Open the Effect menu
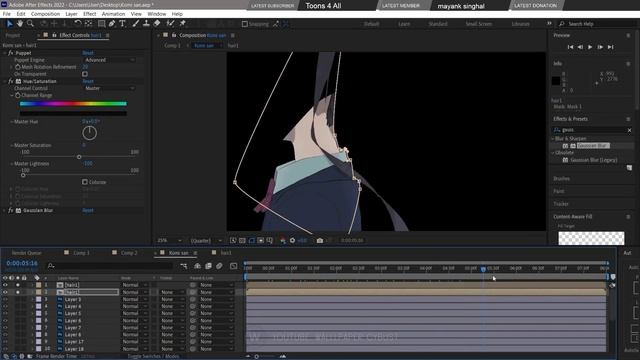This screenshot has width=640, height=360. coord(89,14)
